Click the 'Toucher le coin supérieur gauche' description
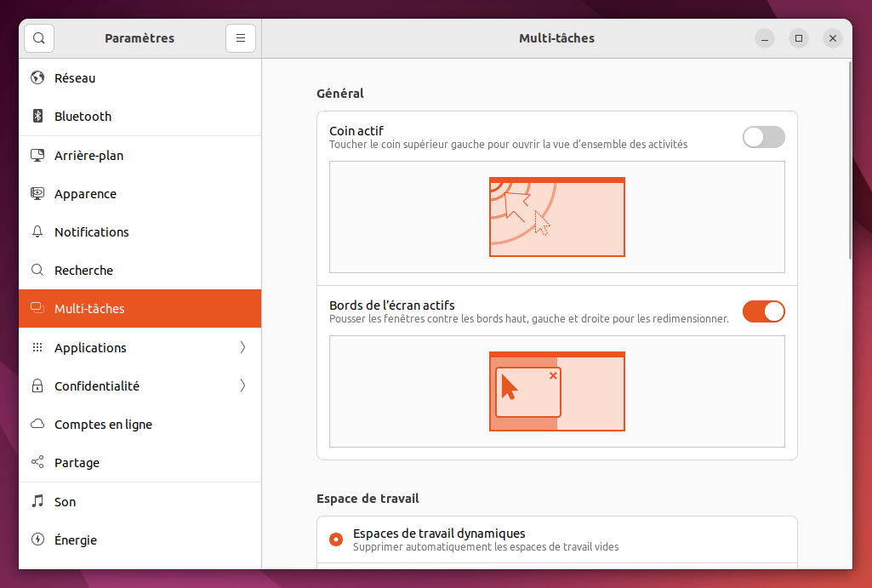872x588 pixels. (x=508, y=145)
